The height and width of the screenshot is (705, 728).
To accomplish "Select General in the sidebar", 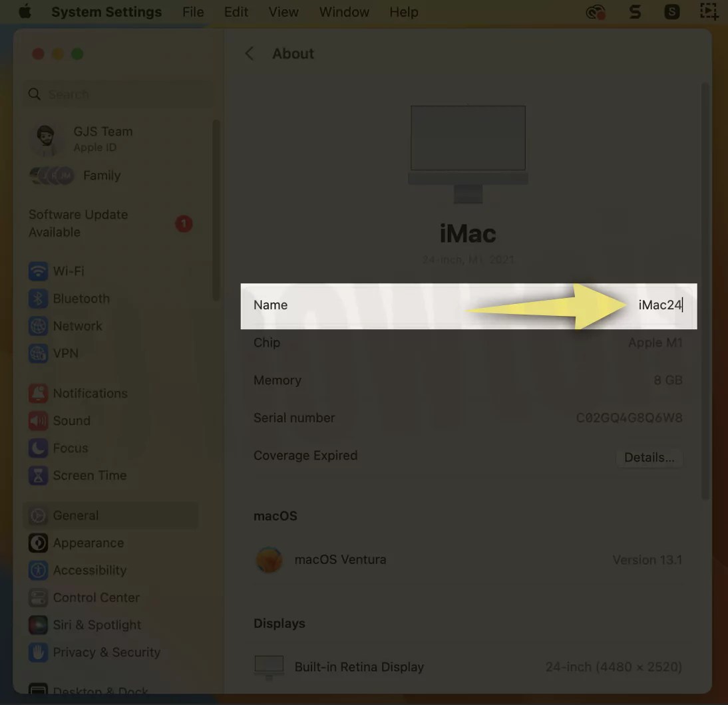I will [x=75, y=515].
